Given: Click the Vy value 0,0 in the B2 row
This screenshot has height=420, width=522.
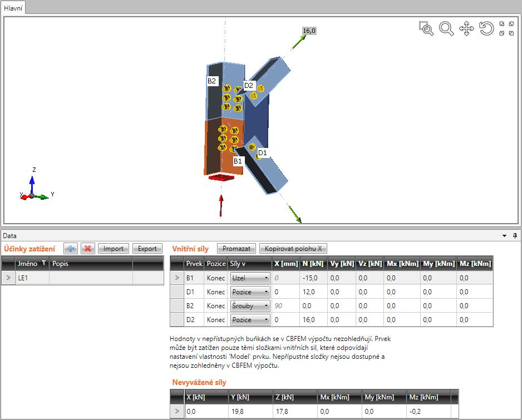Looking at the screenshot, I should 341,306.
